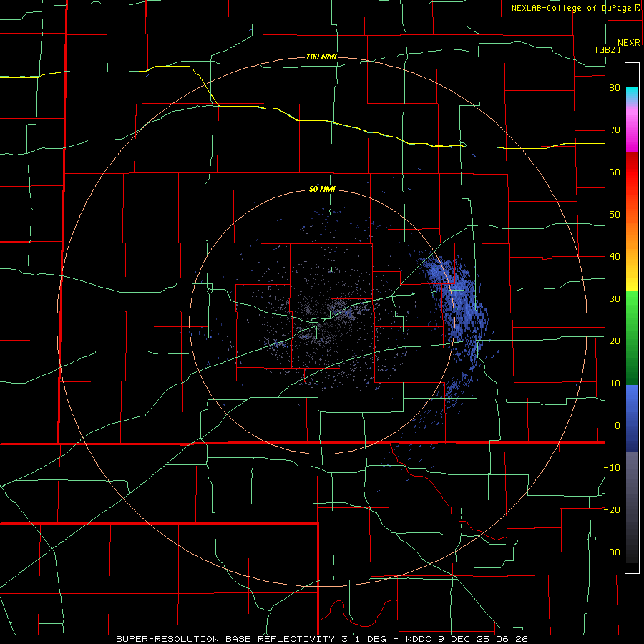Click the "KDDC" station identifier in the caption

click(x=418, y=639)
